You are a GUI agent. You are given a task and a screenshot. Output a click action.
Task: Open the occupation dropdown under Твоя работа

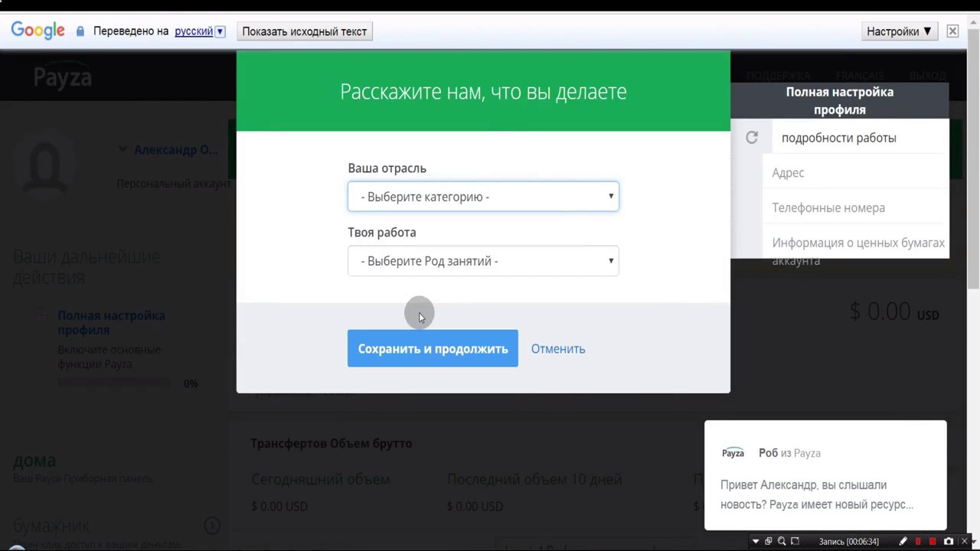[483, 261]
